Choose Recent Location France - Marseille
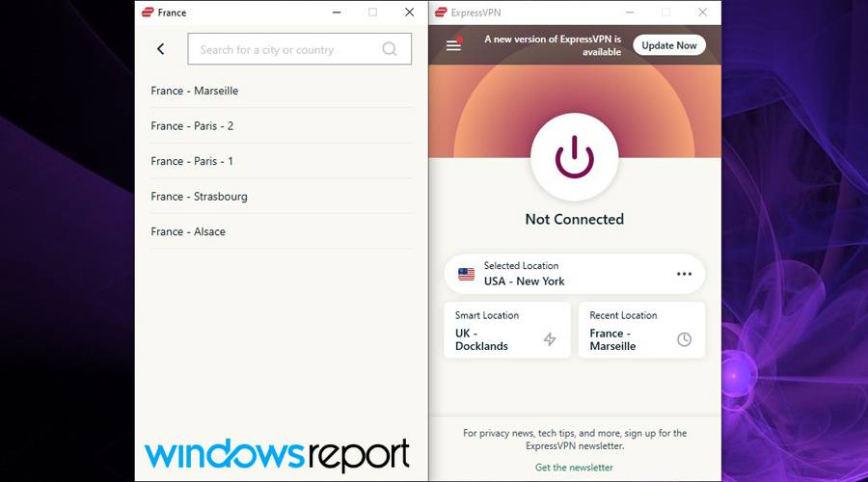868x482 pixels. (x=641, y=330)
